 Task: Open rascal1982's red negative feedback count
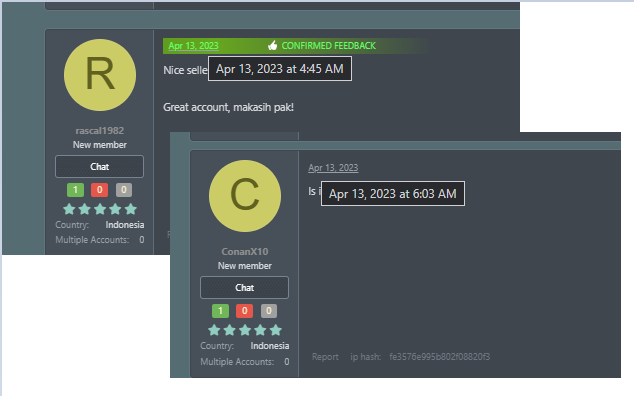99,190
